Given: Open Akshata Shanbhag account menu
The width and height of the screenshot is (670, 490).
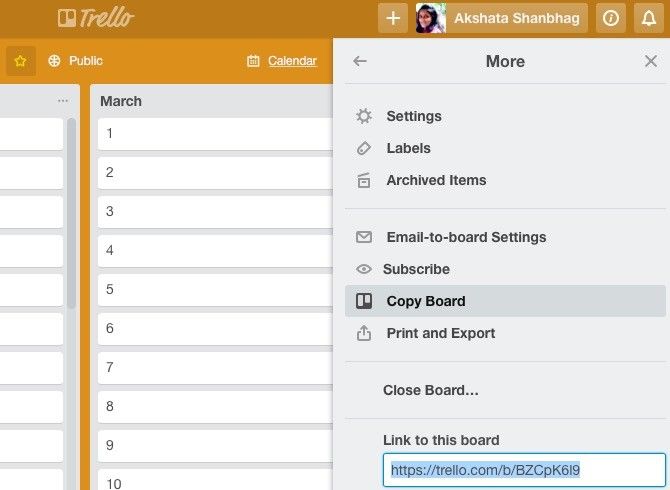Looking at the screenshot, I should [x=517, y=18].
